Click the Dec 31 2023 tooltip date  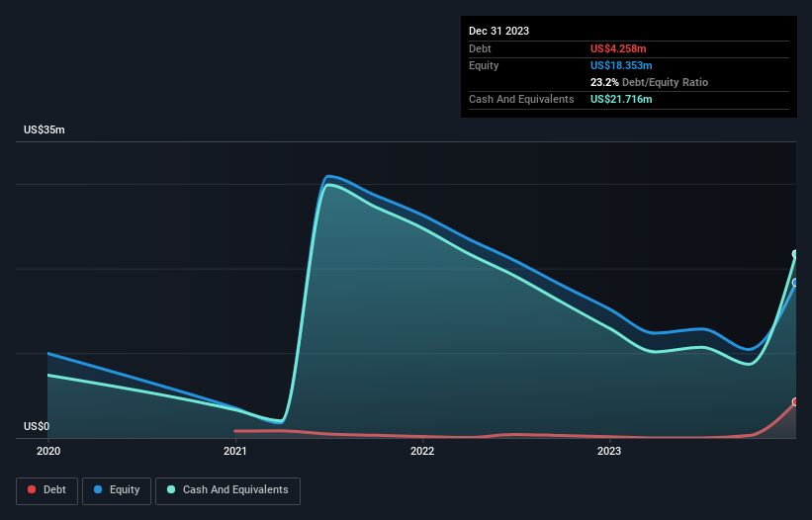(x=498, y=31)
